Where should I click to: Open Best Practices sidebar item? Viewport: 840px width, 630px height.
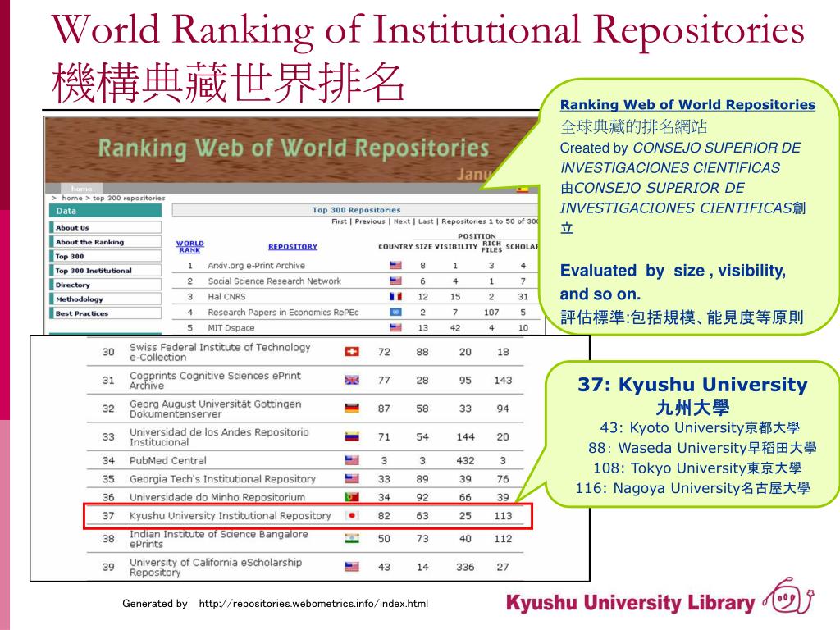tap(106, 313)
